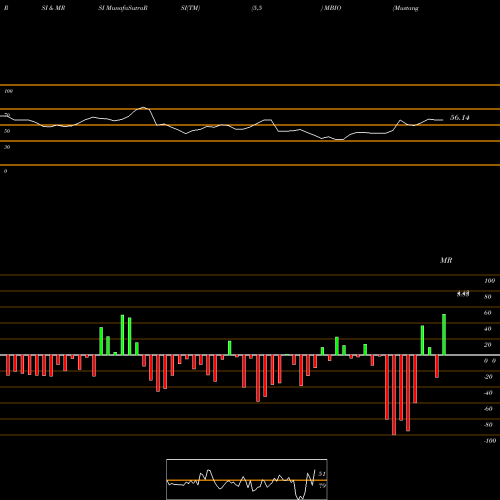This screenshot has width=500, height=500.
Task: Click the RSI line's highest peak
Action: point(143,107)
